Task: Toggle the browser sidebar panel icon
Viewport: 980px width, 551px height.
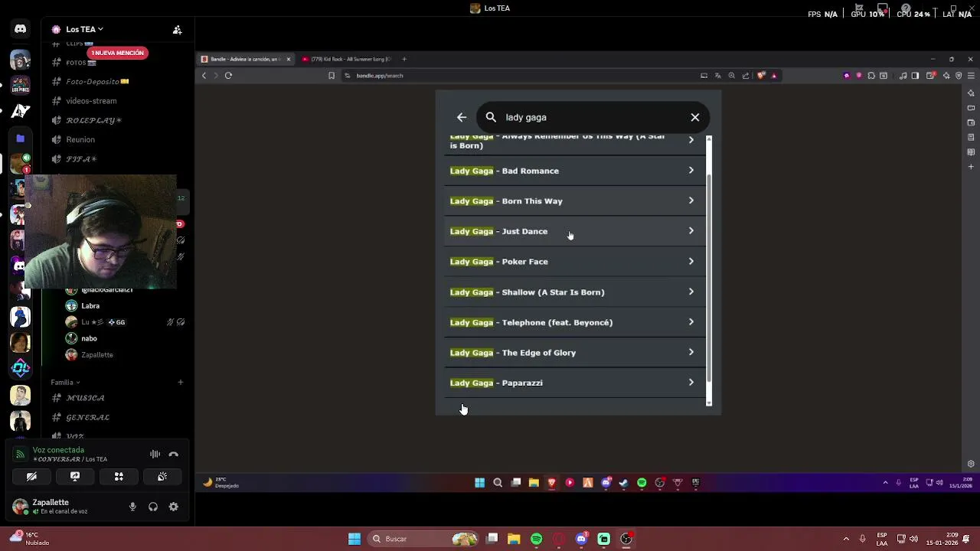Action: (x=915, y=75)
